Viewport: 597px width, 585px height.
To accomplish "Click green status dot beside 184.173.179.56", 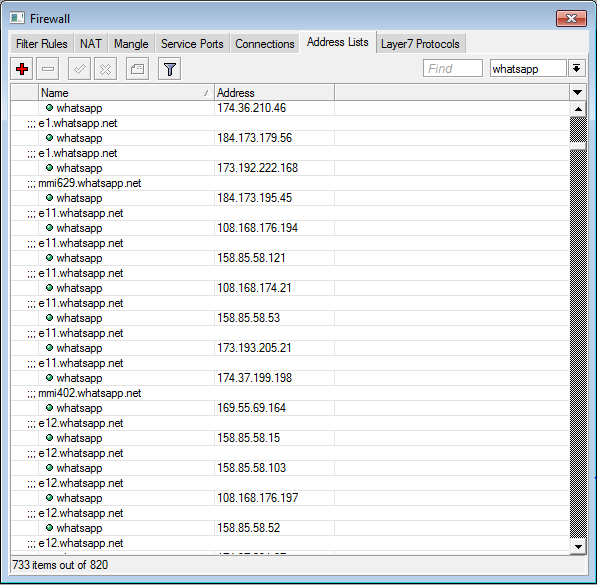I will point(49,138).
